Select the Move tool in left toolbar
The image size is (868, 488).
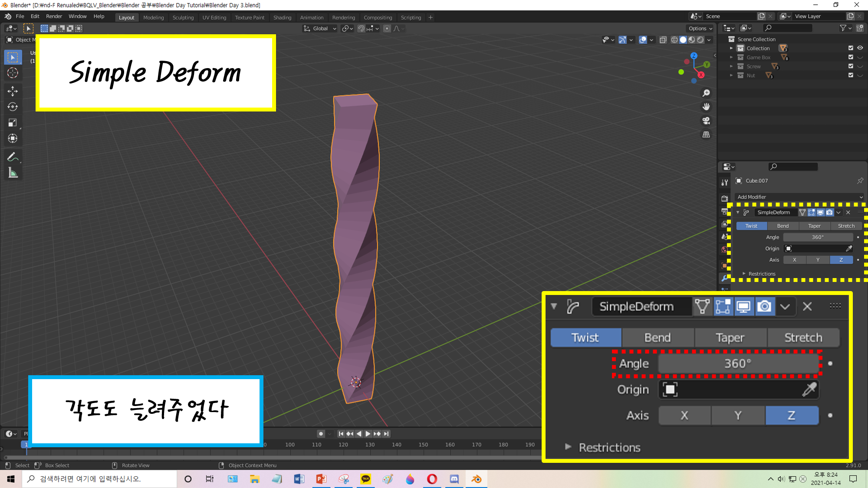tap(13, 91)
